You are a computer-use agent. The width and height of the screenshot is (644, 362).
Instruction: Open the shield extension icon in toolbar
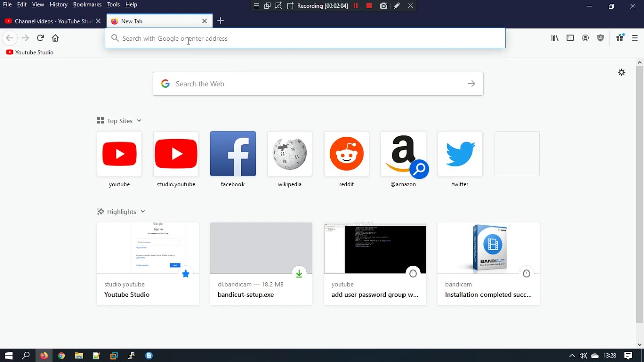pos(600,38)
